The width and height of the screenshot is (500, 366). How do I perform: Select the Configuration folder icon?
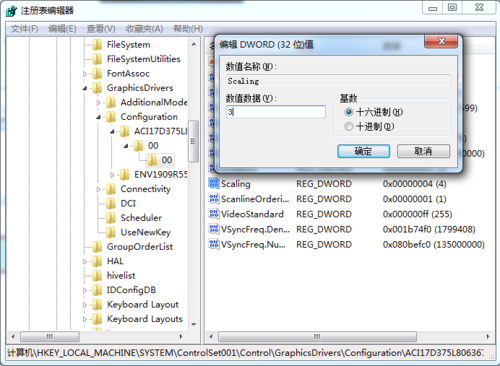tap(111, 117)
